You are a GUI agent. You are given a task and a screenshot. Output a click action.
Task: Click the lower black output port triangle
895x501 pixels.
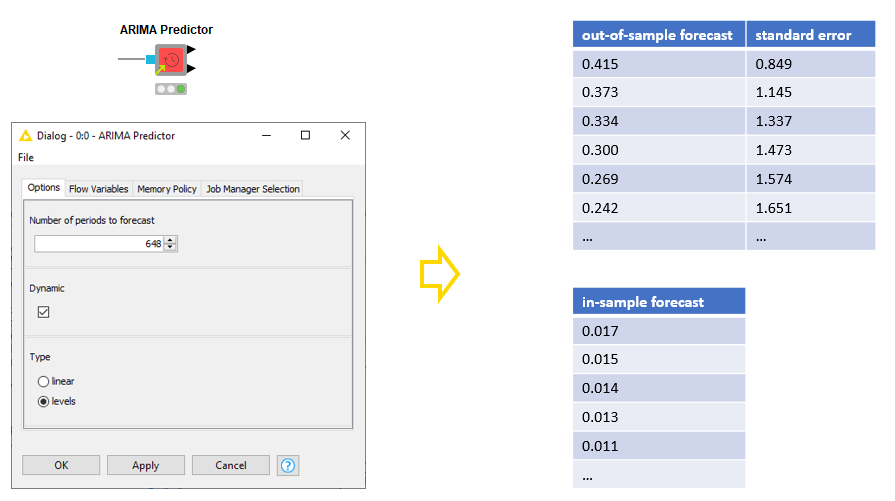tap(191, 68)
